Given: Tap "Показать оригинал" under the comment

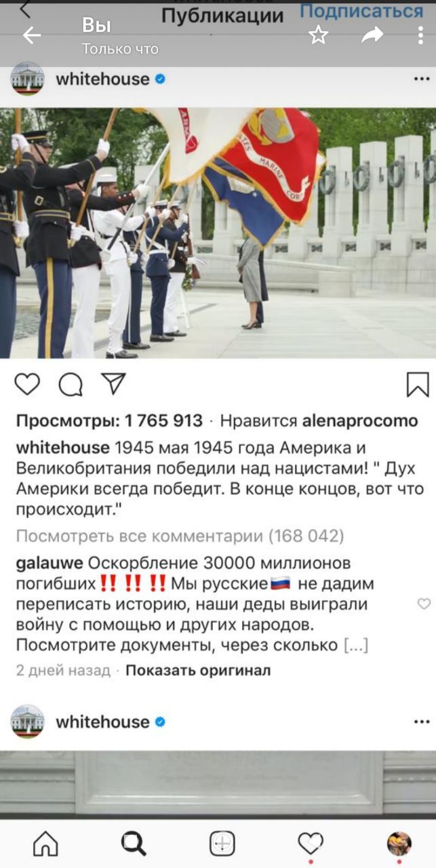Looking at the screenshot, I should (198, 671).
